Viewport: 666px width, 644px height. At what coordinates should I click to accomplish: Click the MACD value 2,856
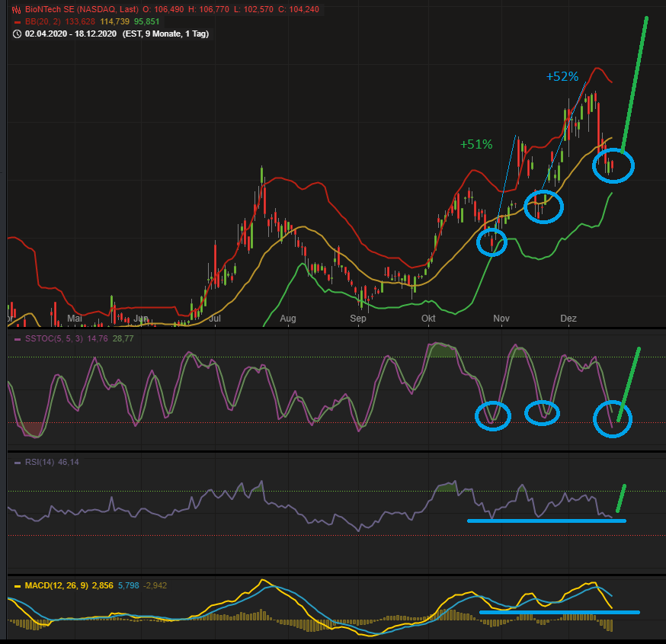pos(103,585)
